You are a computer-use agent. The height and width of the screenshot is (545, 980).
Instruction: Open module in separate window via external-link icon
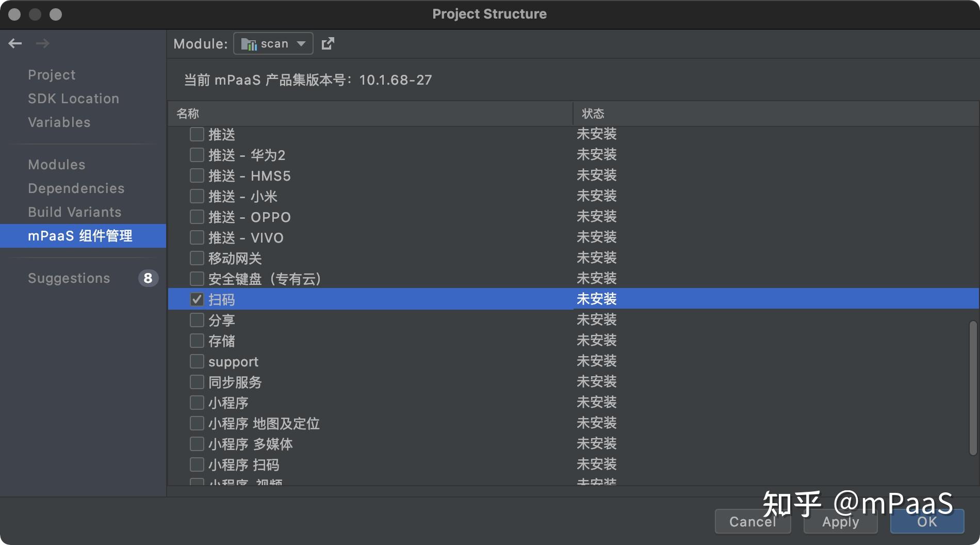click(x=328, y=43)
